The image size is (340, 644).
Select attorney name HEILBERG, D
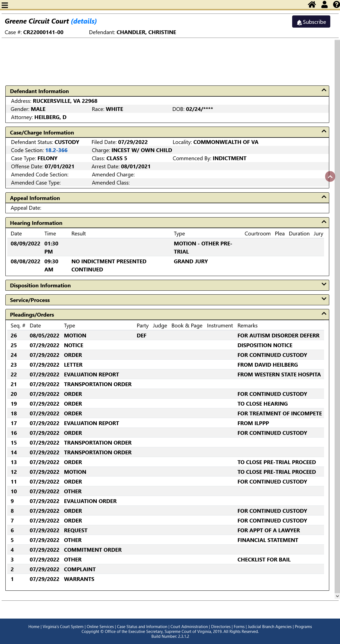50,117
